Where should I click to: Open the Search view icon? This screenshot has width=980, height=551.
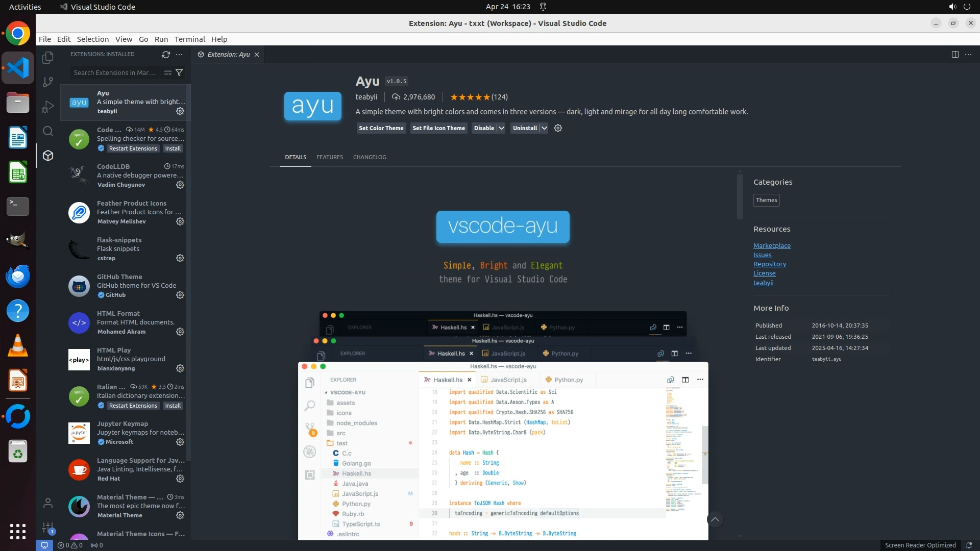(48, 131)
